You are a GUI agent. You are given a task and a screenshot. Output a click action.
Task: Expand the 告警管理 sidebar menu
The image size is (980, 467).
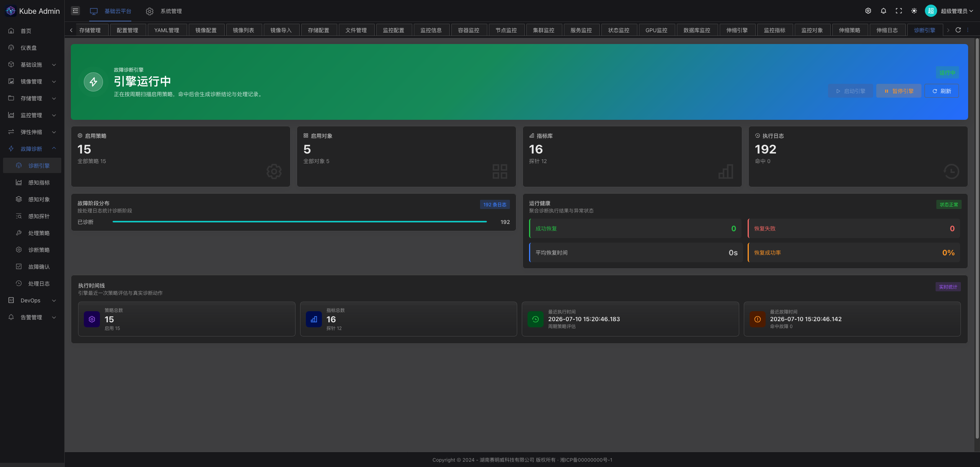click(x=32, y=317)
